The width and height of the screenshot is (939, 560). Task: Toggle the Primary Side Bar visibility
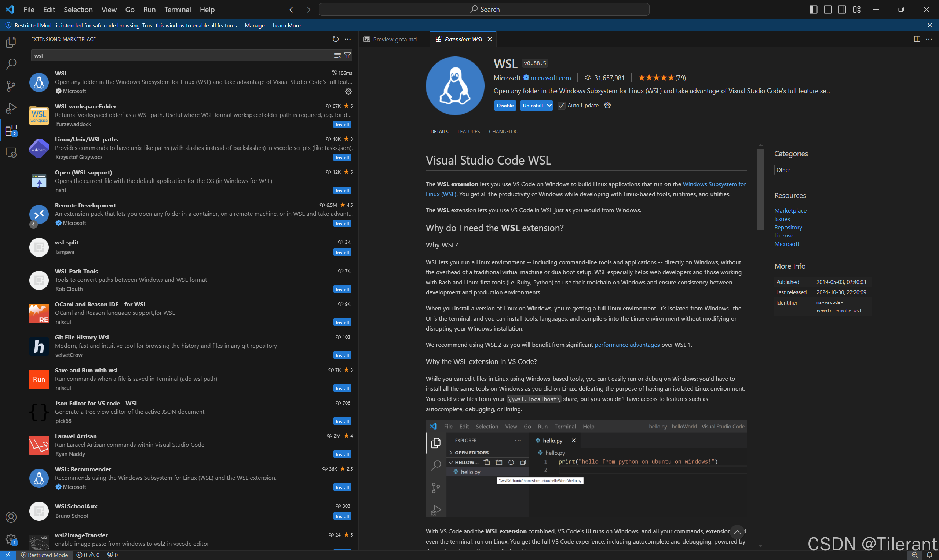[812, 9]
